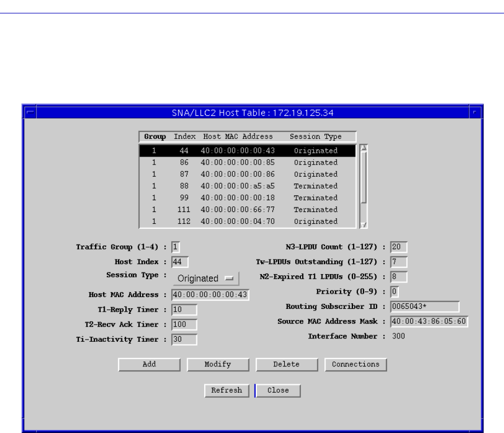This screenshot has height=433, width=504.
Task: Click the Priority input field
Action: coord(394,291)
